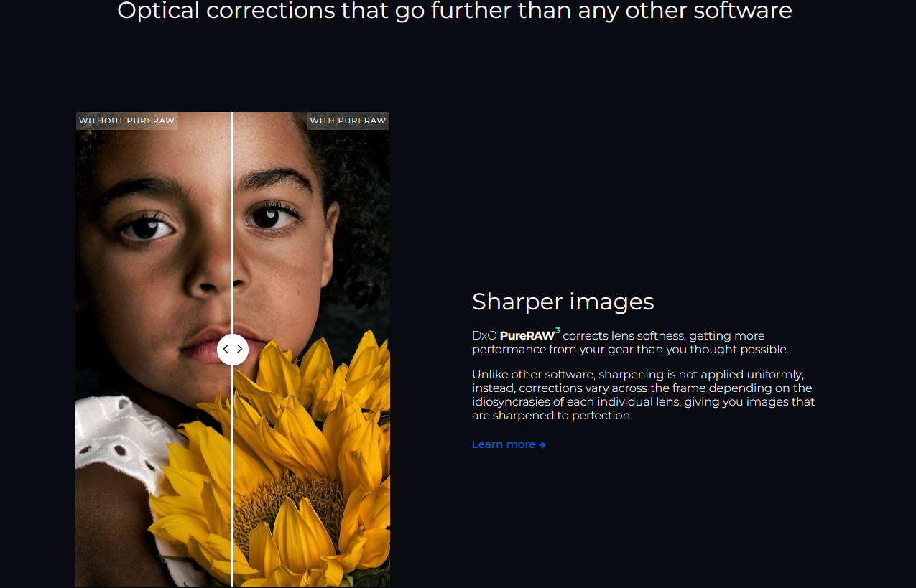The width and height of the screenshot is (916, 588).
Task: Select the Sharper images heading
Action: click(563, 302)
